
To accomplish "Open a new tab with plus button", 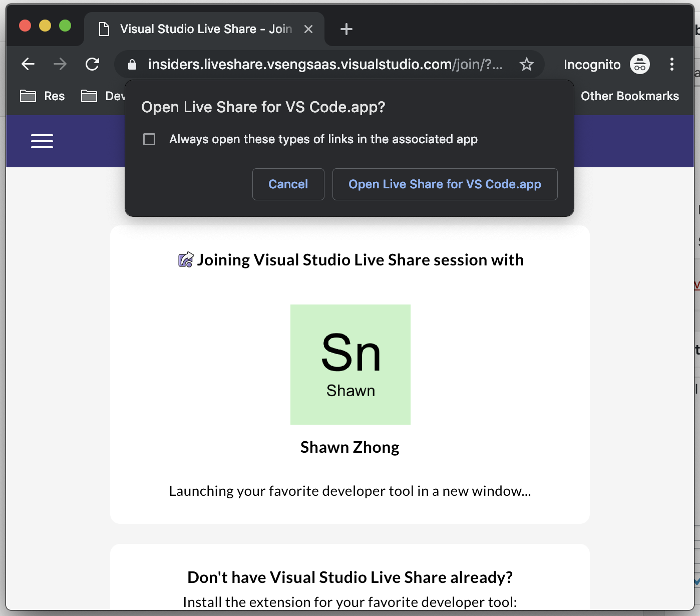I will [346, 29].
